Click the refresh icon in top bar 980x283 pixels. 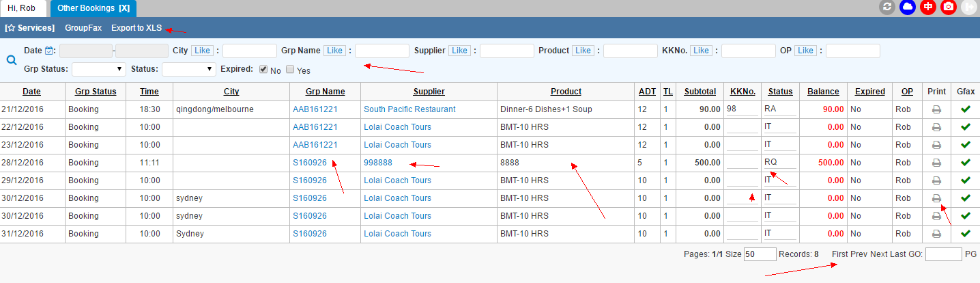click(887, 8)
